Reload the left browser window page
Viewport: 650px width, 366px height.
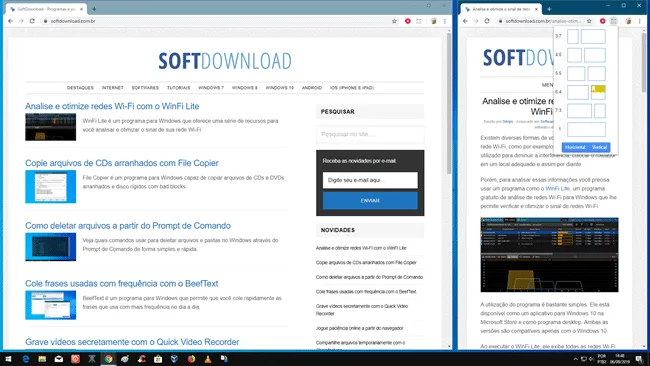(x=32, y=21)
